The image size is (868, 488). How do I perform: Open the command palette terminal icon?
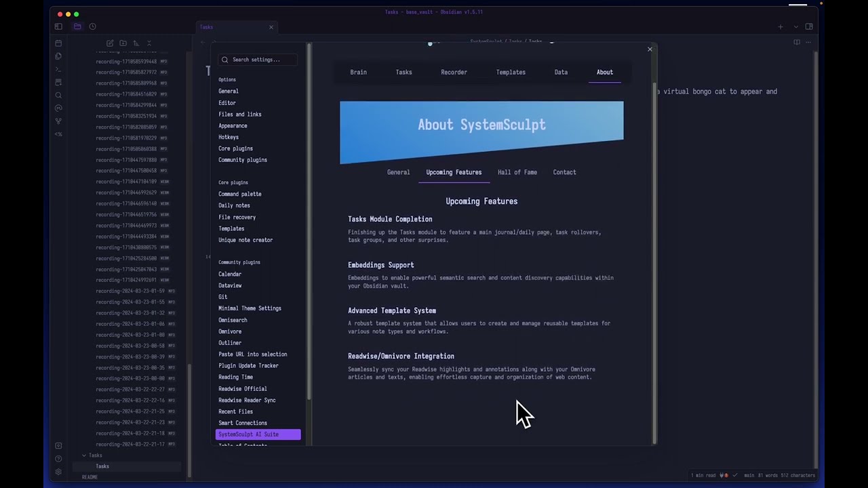pos(58,69)
